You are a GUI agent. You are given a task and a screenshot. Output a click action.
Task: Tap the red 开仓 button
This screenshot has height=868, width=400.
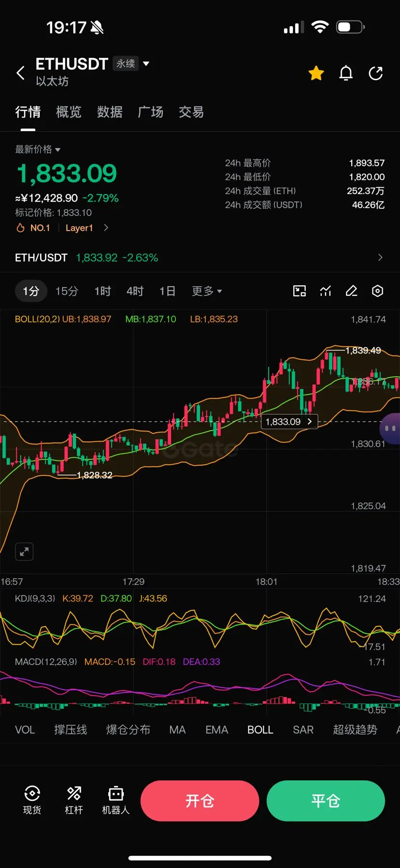coord(200,801)
